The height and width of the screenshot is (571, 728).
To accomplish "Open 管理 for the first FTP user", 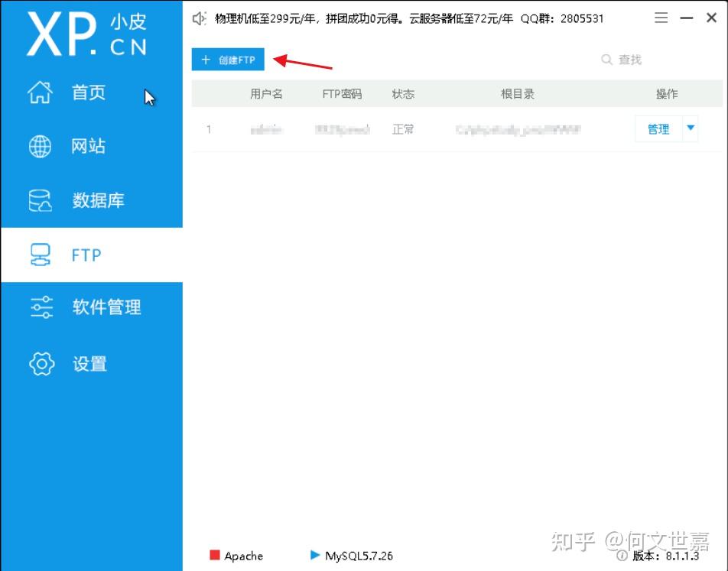I will click(658, 128).
